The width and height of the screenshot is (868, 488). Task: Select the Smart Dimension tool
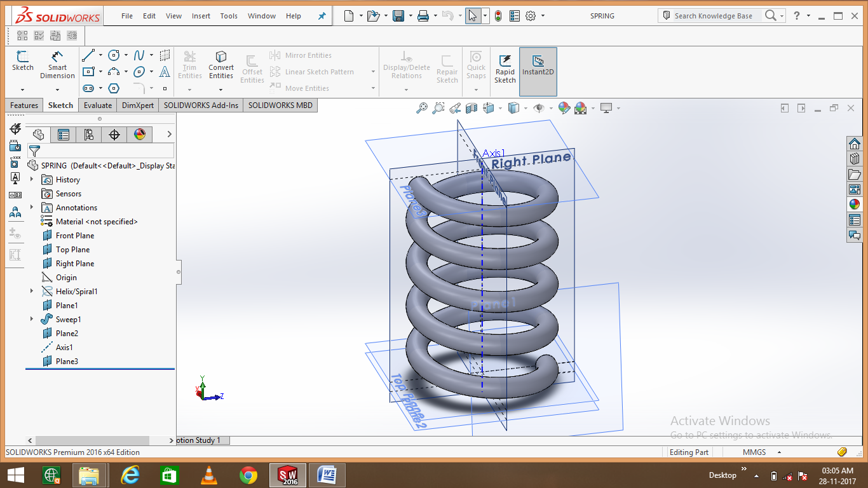click(57, 64)
